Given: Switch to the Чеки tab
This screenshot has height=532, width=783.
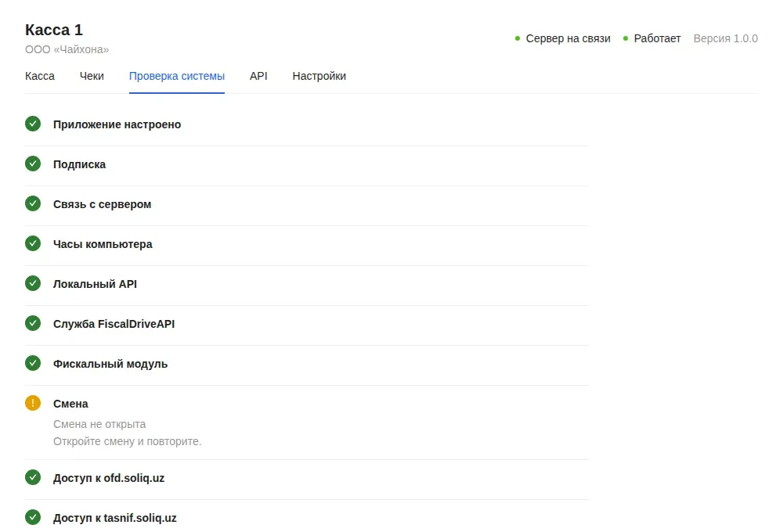Looking at the screenshot, I should (92, 77).
